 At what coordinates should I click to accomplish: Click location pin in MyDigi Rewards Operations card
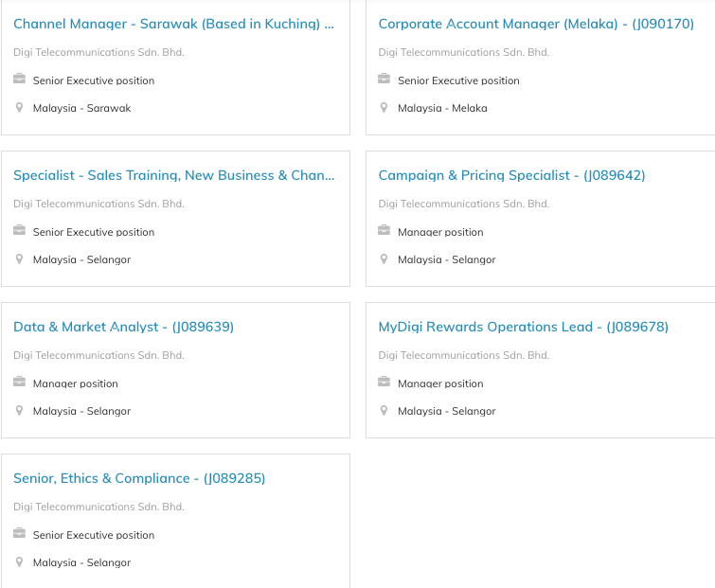tap(384, 411)
